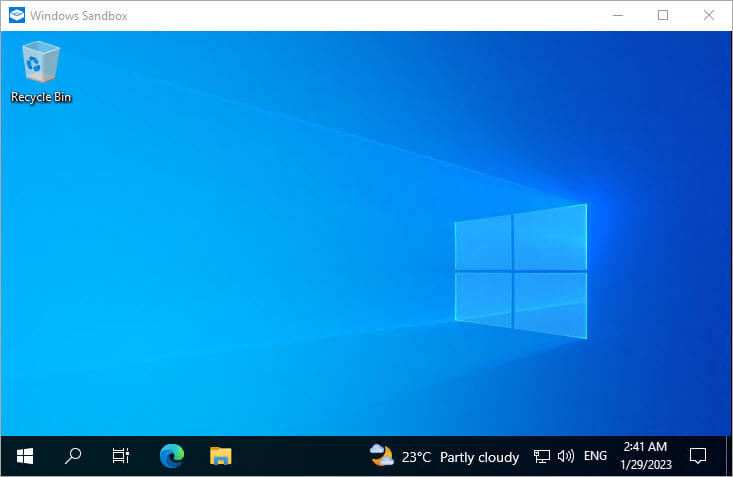The width and height of the screenshot is (733, 477).
Task: Click the ENG language indicator
Action: [x=595, y=456]
